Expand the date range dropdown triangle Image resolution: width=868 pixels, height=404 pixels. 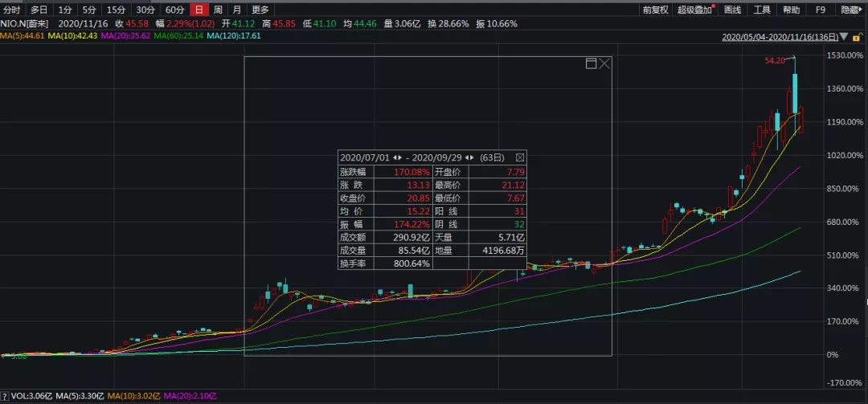844,37
